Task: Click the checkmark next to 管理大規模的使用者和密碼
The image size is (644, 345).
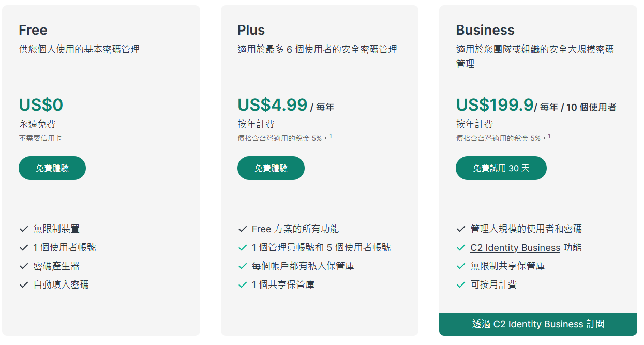Action: [461, 229]
